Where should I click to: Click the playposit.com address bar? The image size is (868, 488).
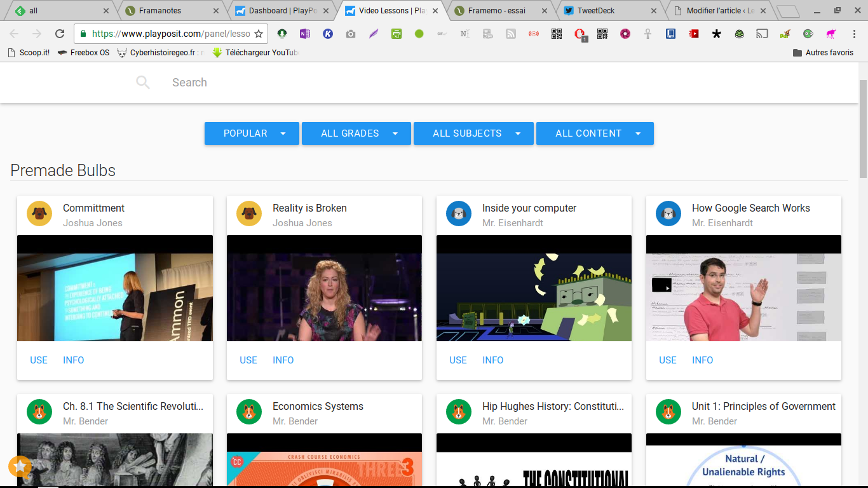point(171,34)
